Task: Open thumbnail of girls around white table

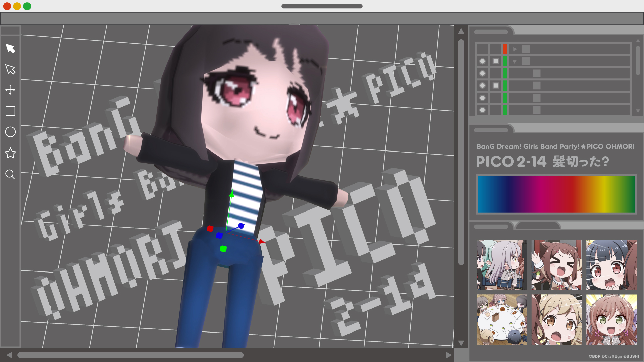Action: 502,320
